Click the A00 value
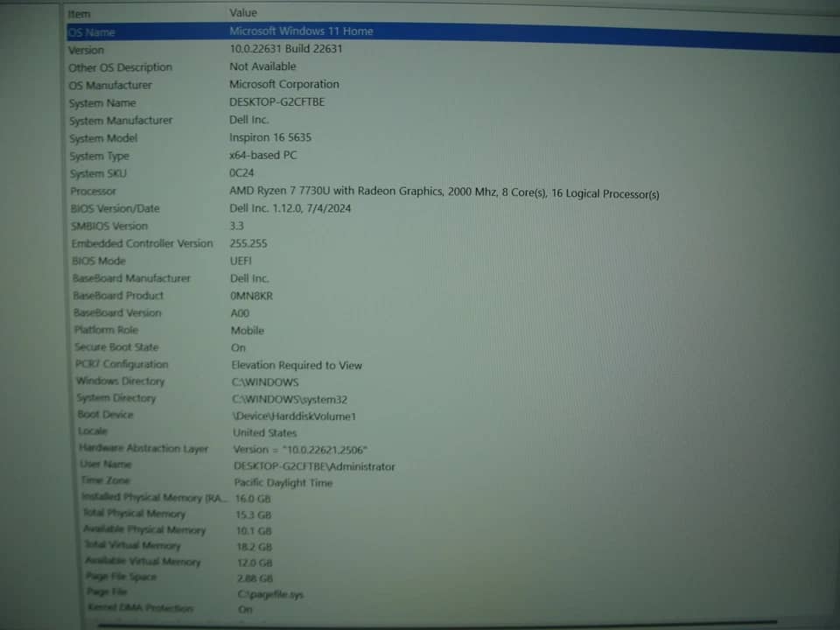Image resolution: width=840 pixels, height=630 pixels. (240, 313)
